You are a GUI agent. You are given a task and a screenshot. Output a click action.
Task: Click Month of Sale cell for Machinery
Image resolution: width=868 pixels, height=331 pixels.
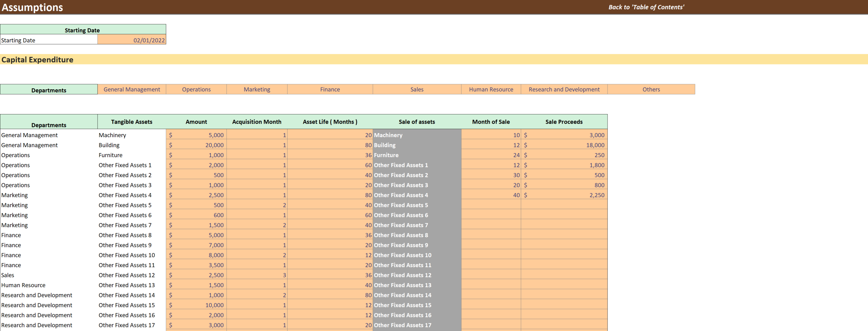pos(491,135)
